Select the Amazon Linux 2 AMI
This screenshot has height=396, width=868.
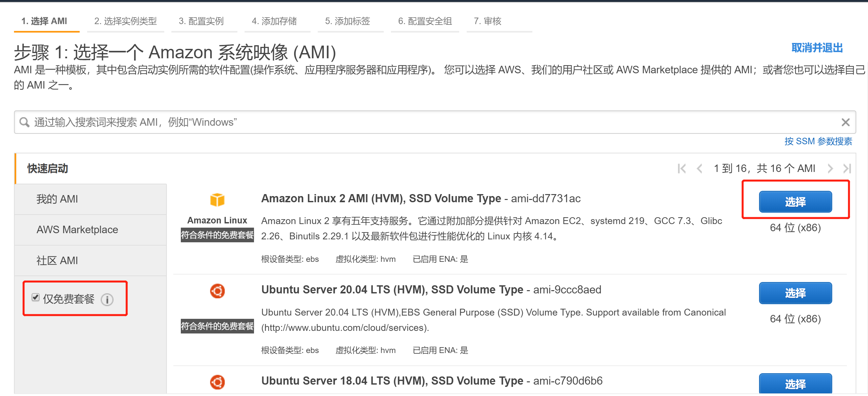tap(795, 202)
